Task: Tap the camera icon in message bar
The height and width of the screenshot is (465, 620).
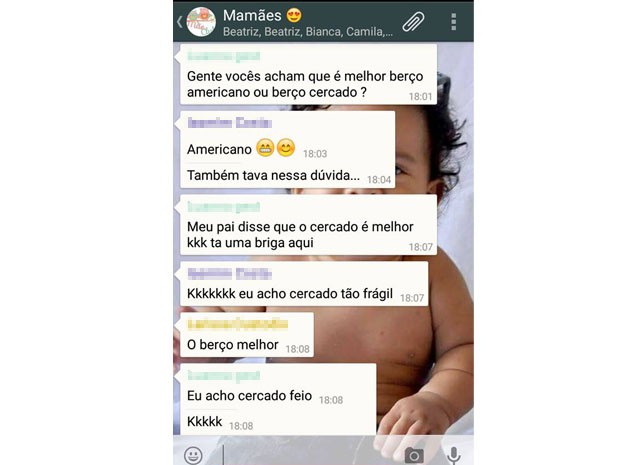Action: coord(414,456)
